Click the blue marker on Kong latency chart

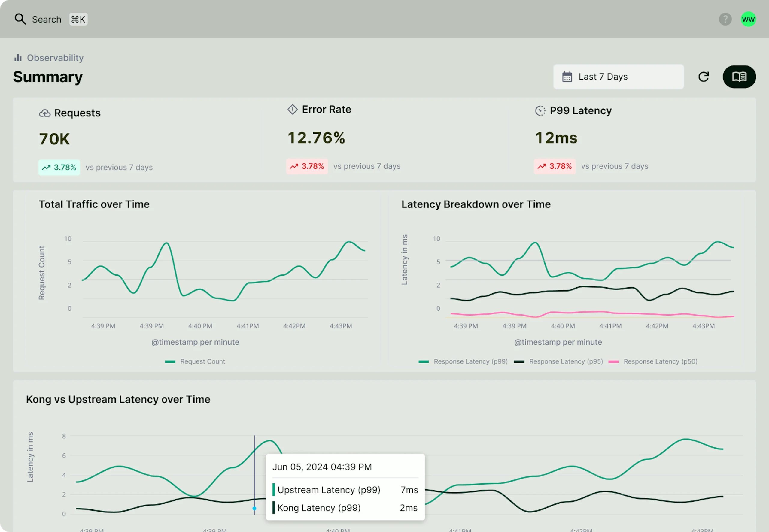pyautogui.click(x=254, y=509)
